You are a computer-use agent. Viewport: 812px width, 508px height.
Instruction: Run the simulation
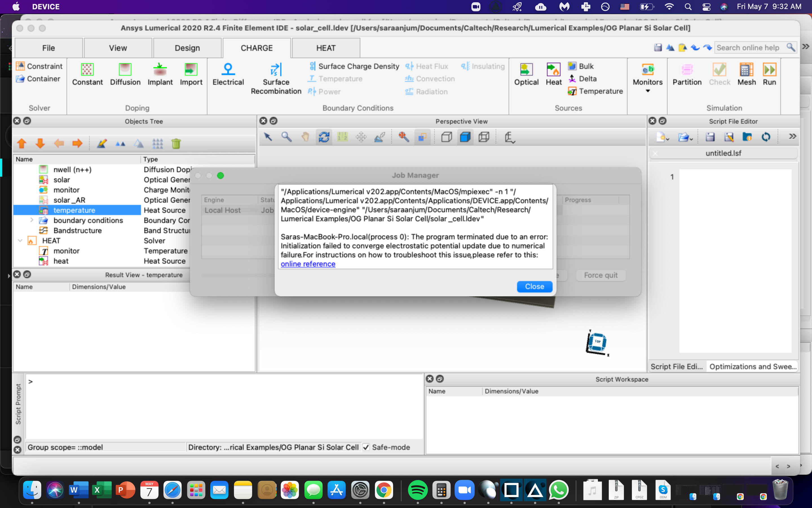tap(769, 75)
